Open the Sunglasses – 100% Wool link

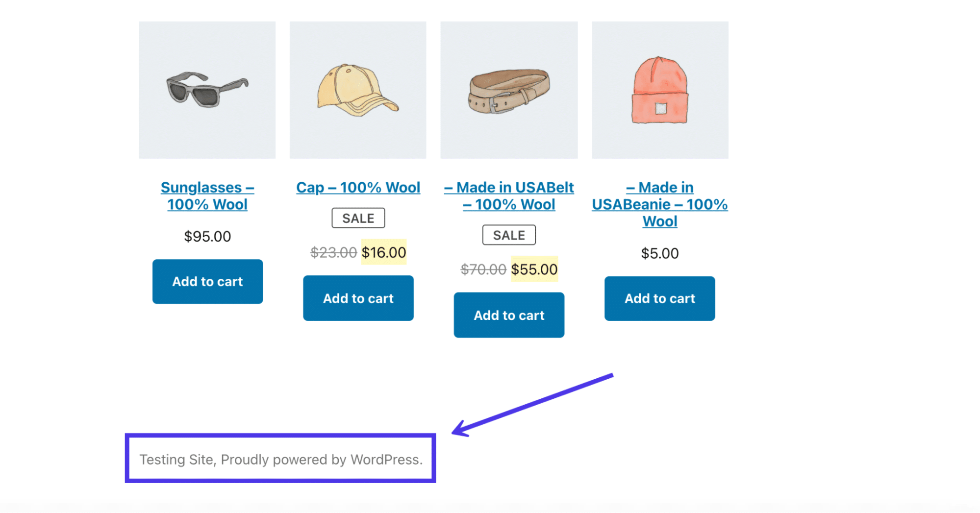pyautogui.click(x=207, y=196)
